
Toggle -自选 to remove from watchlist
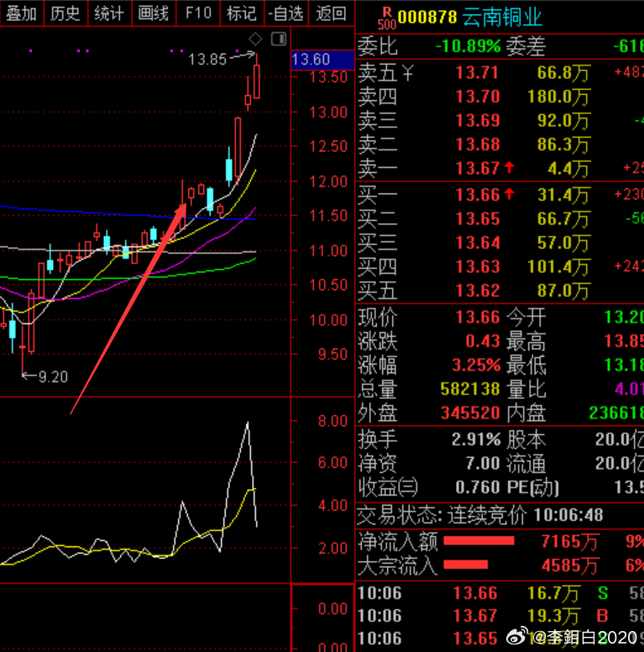285,13
